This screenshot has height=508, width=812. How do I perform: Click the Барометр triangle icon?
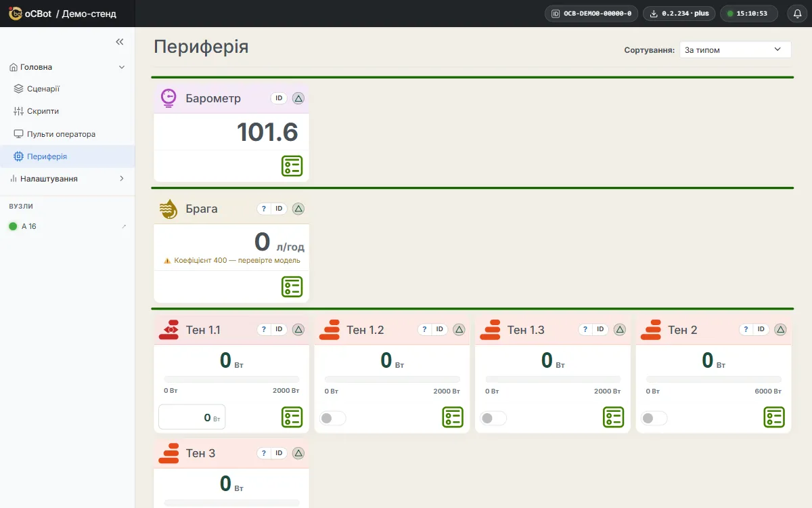(x=298, y=98)
